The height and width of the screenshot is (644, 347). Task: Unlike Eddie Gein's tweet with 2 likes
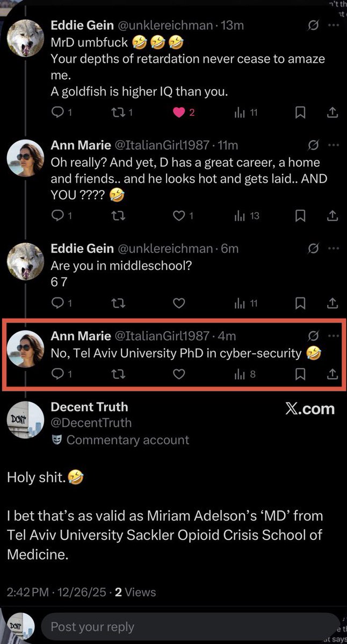click(179, 112)
